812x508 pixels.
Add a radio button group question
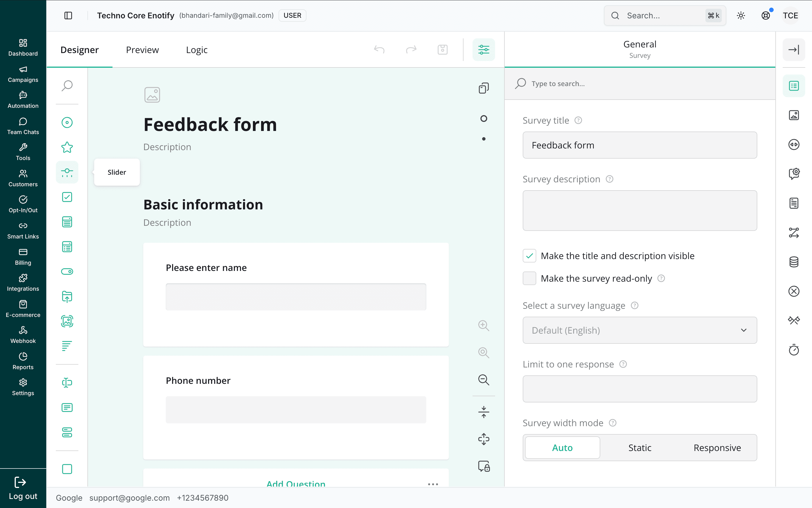click(67, 122)
